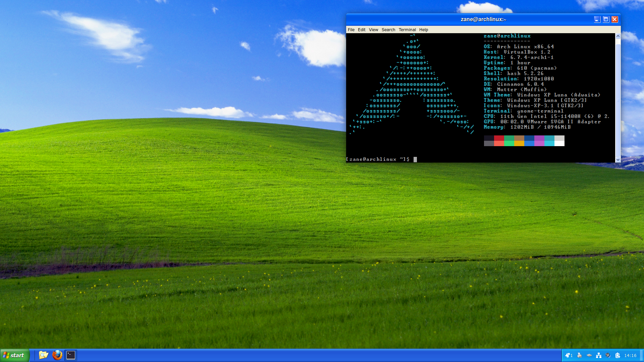Viewport: 644px width, 362px height.
Task: Click the terminal taskbar icon
Action: pos(71,355)
